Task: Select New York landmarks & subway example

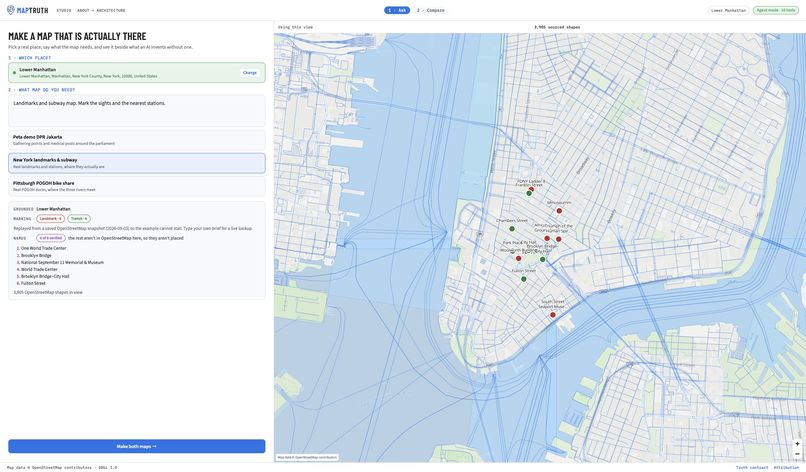Action: coord(137,163)
